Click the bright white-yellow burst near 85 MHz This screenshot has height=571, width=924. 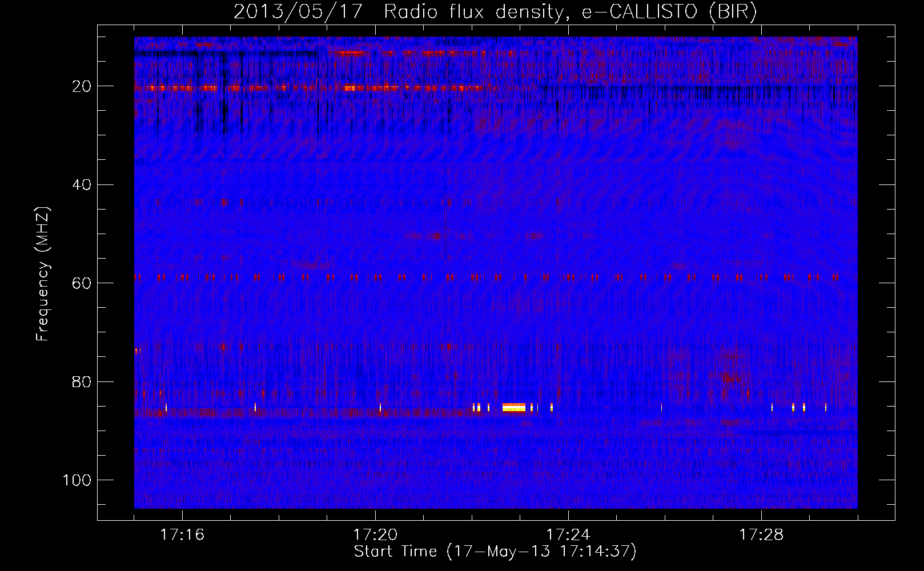click(513, 407)
